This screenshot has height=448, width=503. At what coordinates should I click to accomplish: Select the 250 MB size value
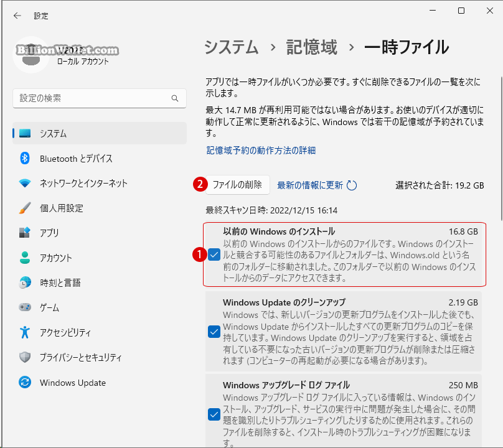(463, 385)
